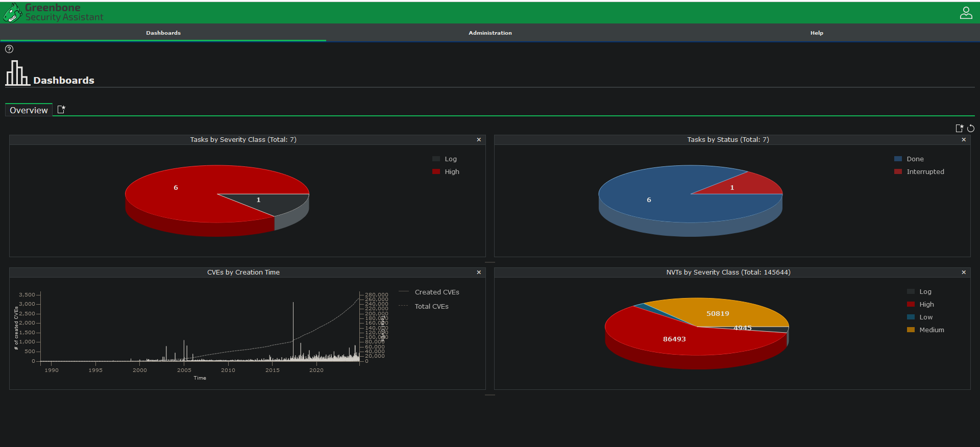
Task: Click the Greenbone dragon logo
Action: click(12, 13)
